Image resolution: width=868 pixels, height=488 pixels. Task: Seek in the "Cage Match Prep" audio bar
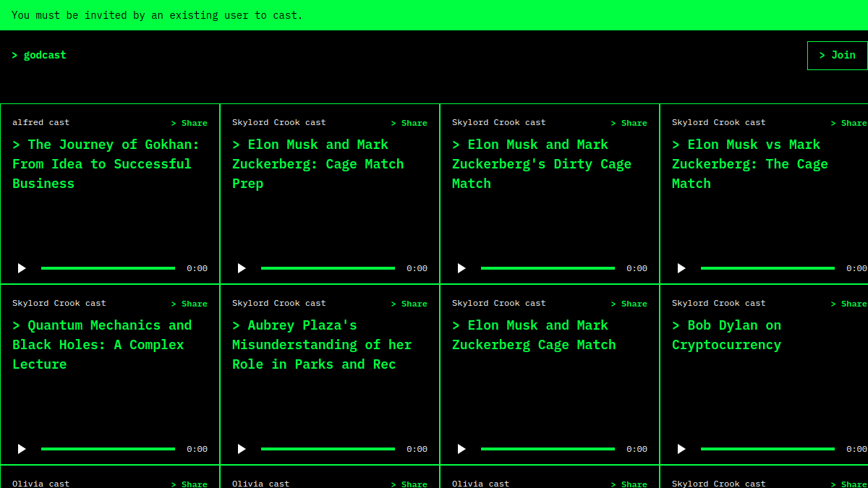[x=328, y=268]
